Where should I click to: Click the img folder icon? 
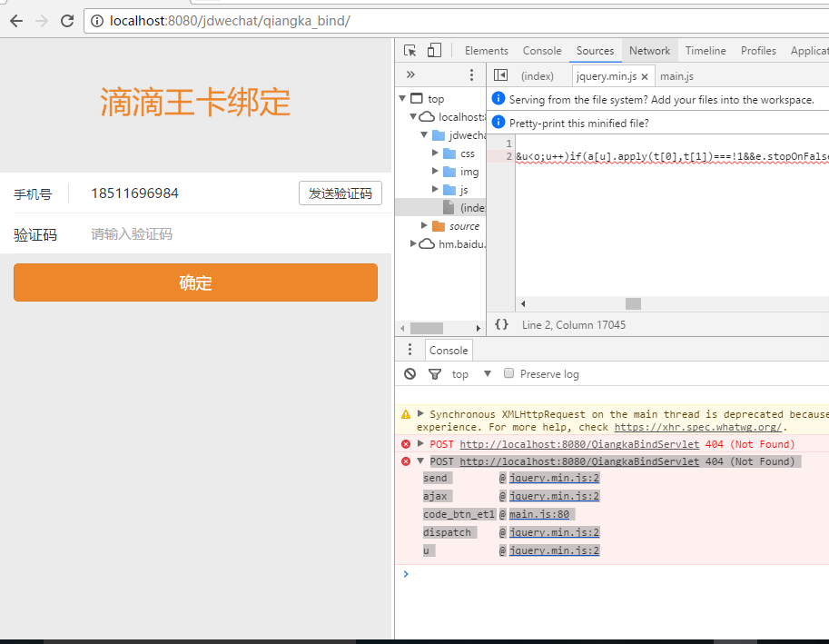(x=449, y=172)
